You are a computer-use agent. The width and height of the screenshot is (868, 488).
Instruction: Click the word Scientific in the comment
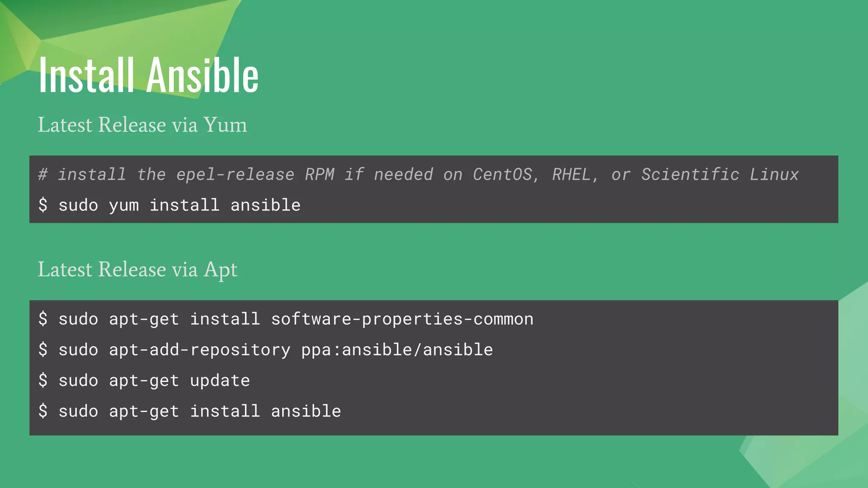click(x=690, y=175)
